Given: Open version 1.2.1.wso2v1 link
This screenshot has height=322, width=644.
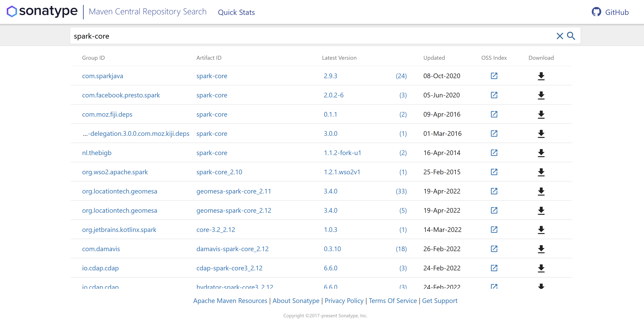Looking at the screenshot, I should point(342,172).
